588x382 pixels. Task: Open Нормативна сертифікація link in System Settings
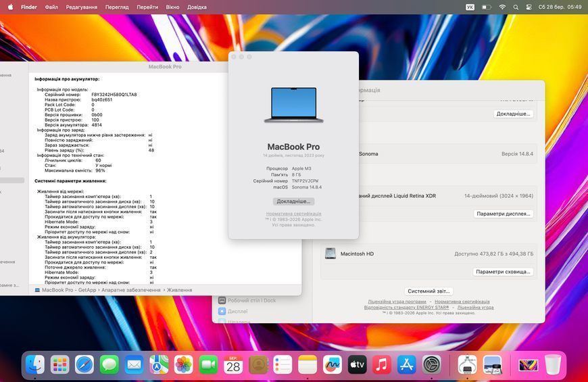coord(462,302)
